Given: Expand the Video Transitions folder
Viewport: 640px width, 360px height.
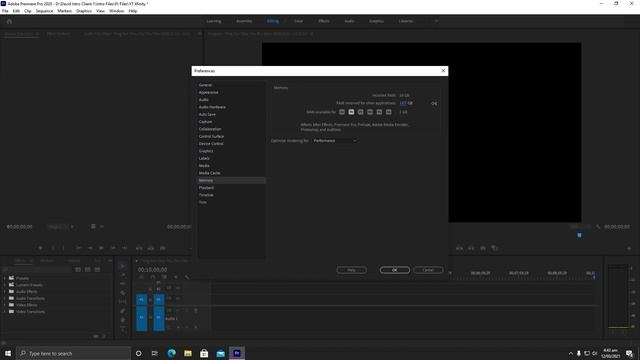Looking at the screenshot, I should coord(4,311).
